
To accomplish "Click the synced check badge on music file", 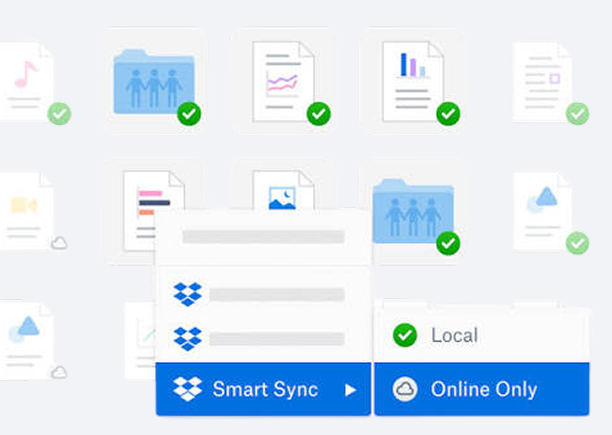I will [59, 114].
